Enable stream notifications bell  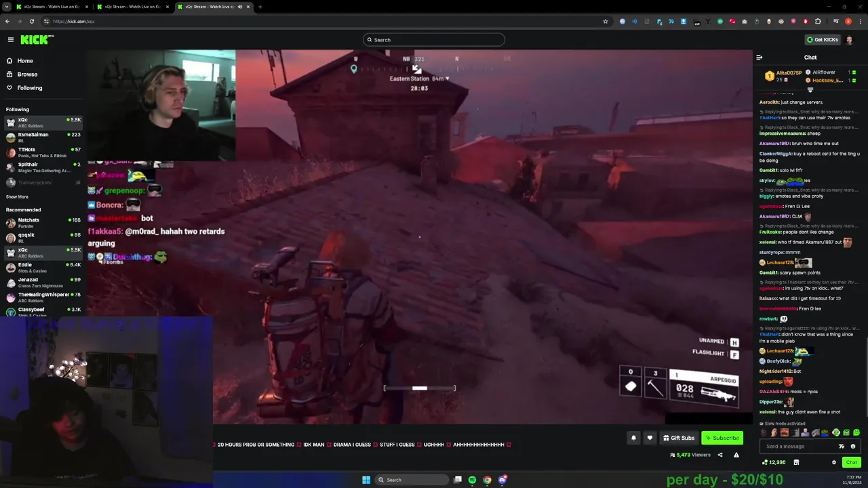(633, 438)
